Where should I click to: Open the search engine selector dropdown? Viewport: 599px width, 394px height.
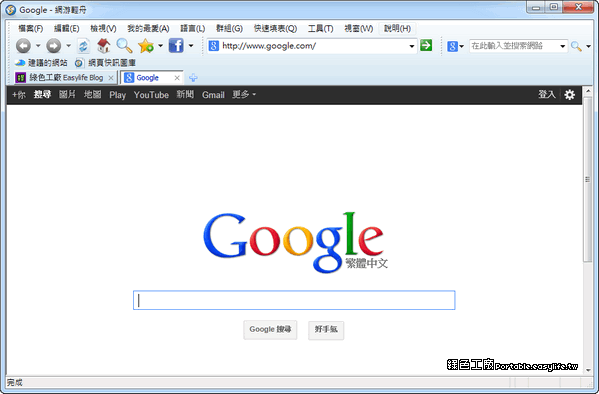(x=455, y=46)
